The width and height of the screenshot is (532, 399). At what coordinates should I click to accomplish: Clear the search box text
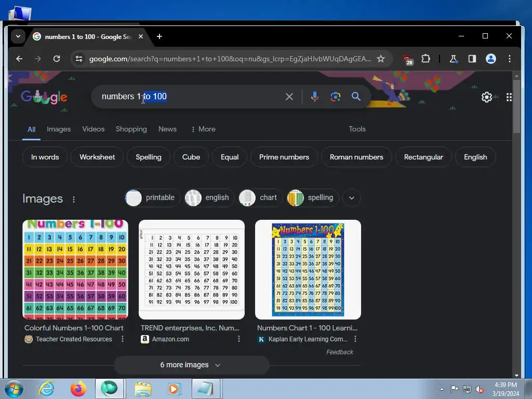[289, 97]
